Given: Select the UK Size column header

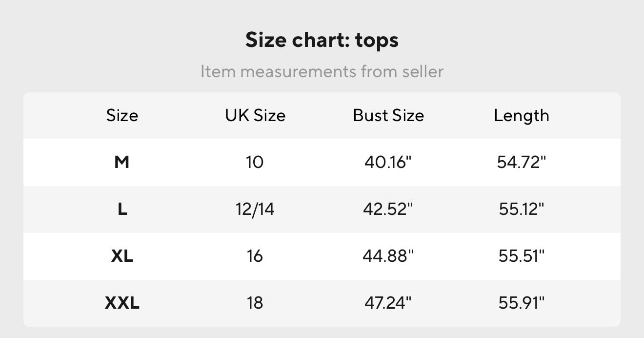Looking at the screenshot, I should 255,116.
